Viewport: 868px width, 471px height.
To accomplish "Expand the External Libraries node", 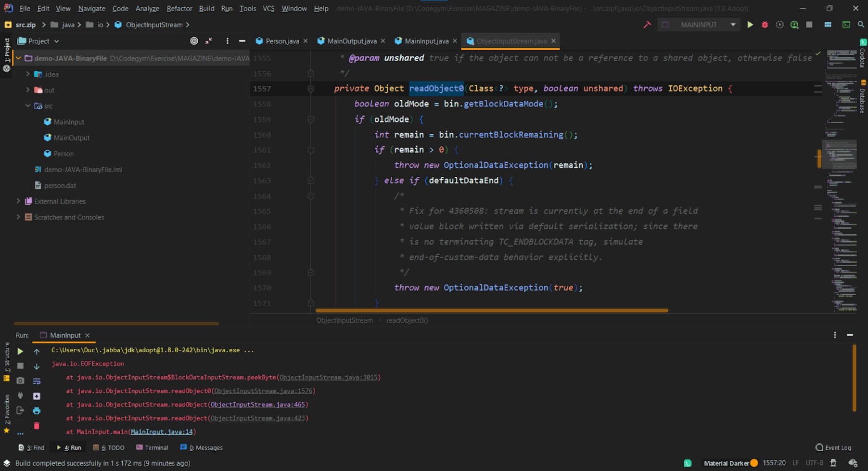I will pos(18,201).
